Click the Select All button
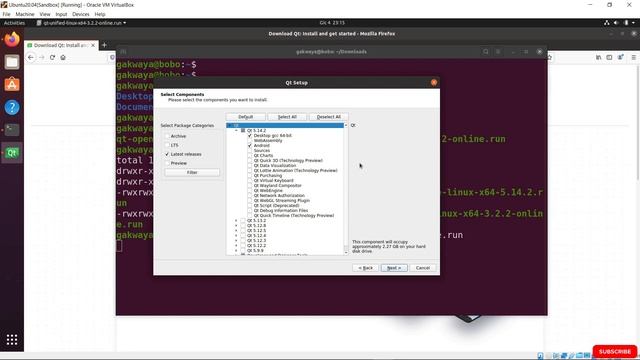This screenshot has width=640, height=360. coord(287,117)
